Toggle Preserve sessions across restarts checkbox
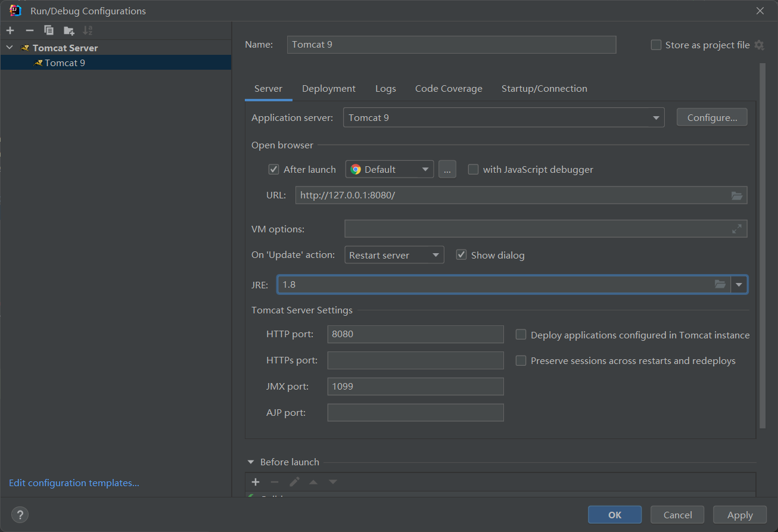Image resolution: width=778 pixels, height=532 pixels. pos(521,360)
